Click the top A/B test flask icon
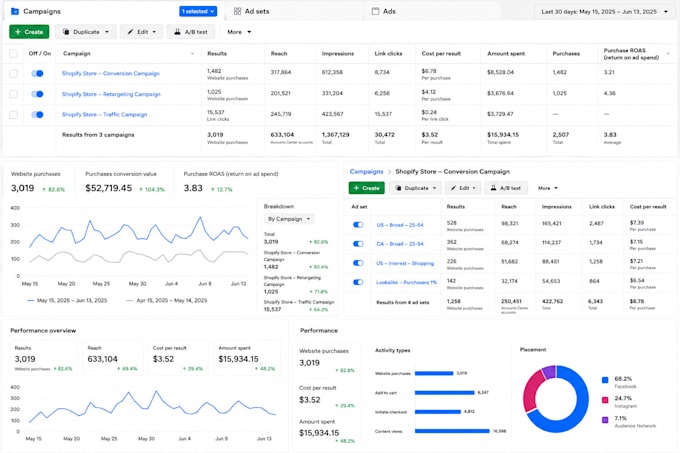Screen dimensions: 680x453 click(177, 32)
